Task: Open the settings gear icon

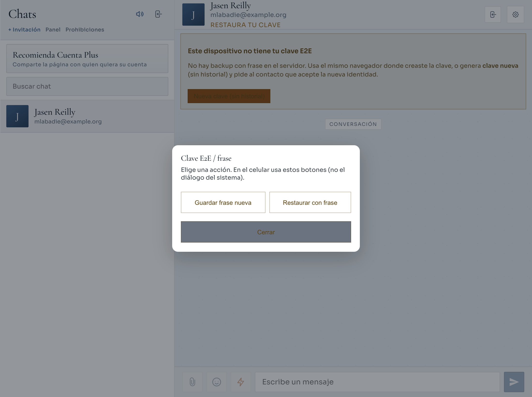Action: point(515,15)
